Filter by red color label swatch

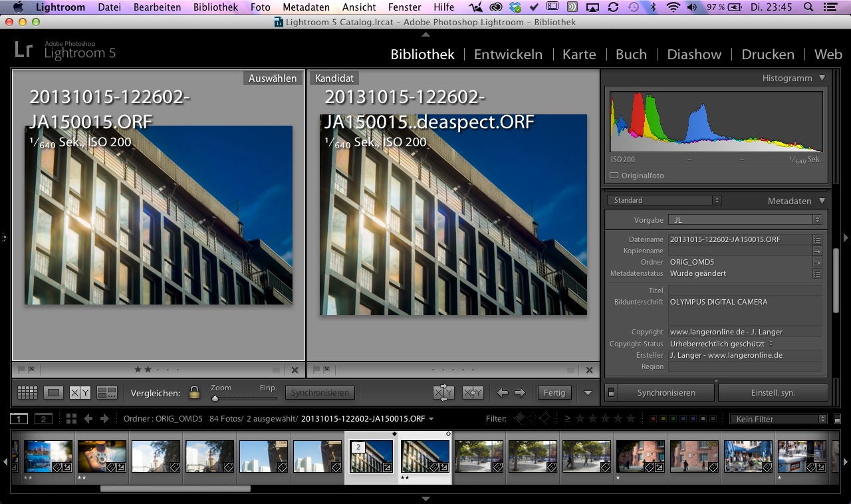pos(653,419)
